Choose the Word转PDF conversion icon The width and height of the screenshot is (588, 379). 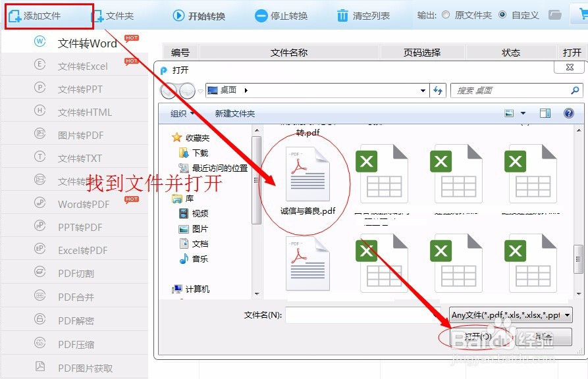(x=39, y=203)
